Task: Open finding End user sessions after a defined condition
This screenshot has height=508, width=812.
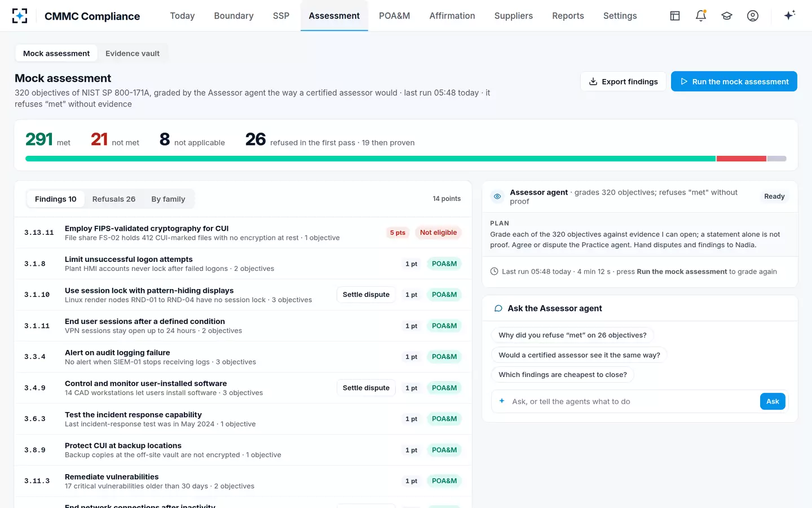Action: click(x=243, y=326)
